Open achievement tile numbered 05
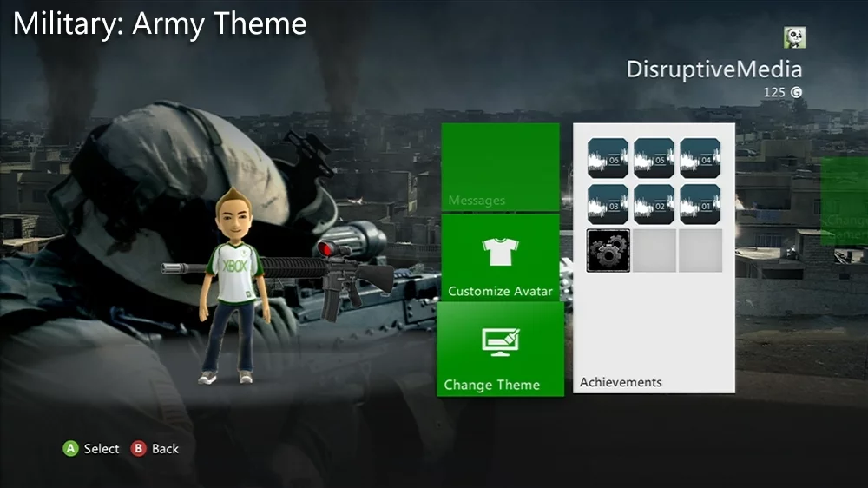868x488 pixels. pyautogui.click(x=654, y=158)
